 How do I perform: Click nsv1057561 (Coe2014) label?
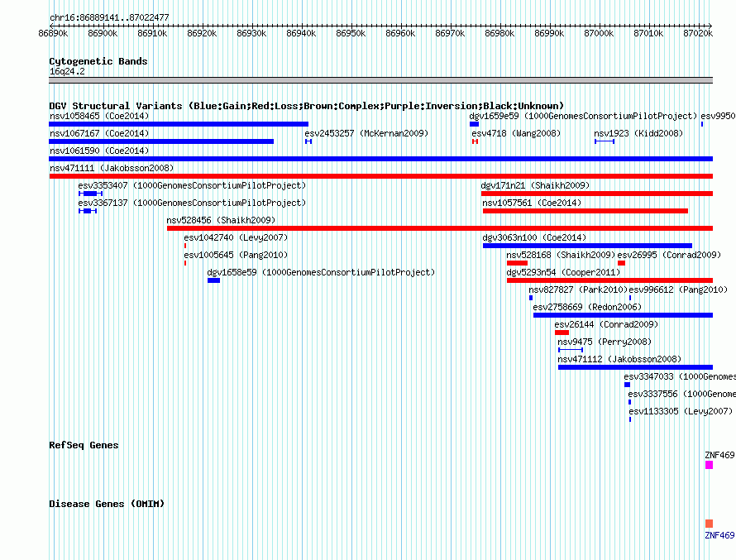(532, 203)
